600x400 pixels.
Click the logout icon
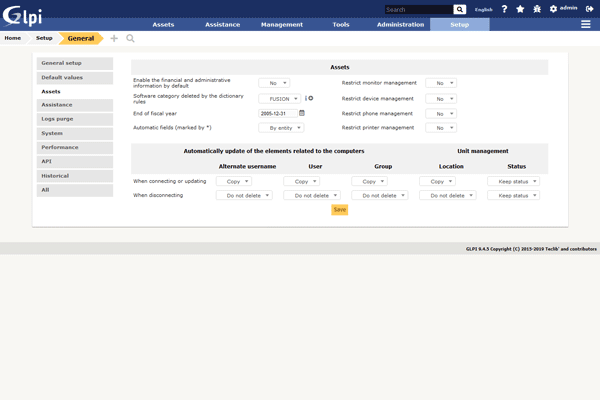tap(589, 9)
